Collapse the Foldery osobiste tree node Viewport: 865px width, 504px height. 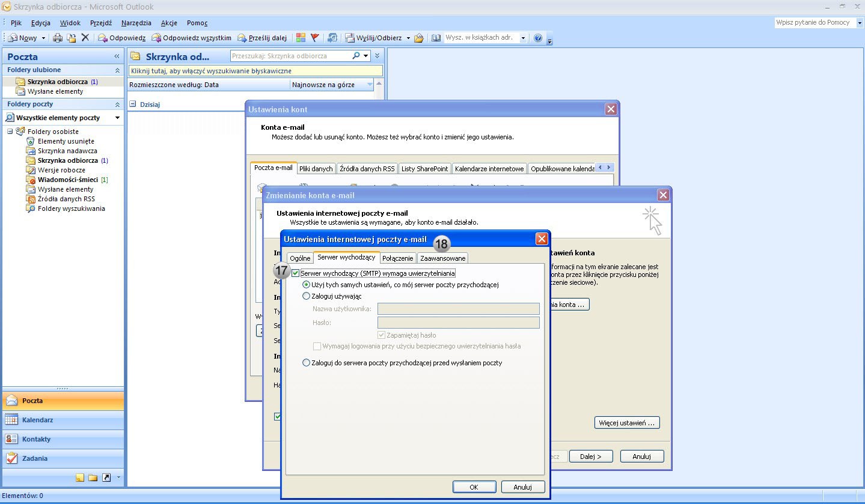10,132
